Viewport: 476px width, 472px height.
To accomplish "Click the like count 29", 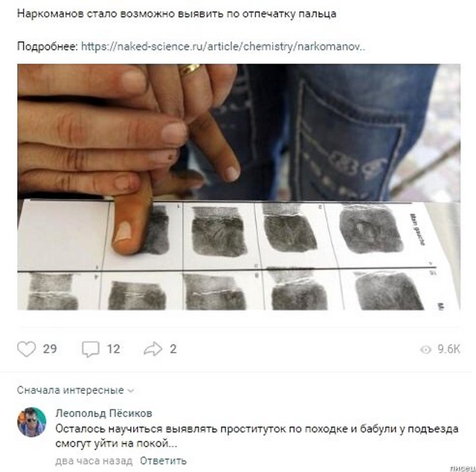I will pyautogui.click(x=50, y=349).
